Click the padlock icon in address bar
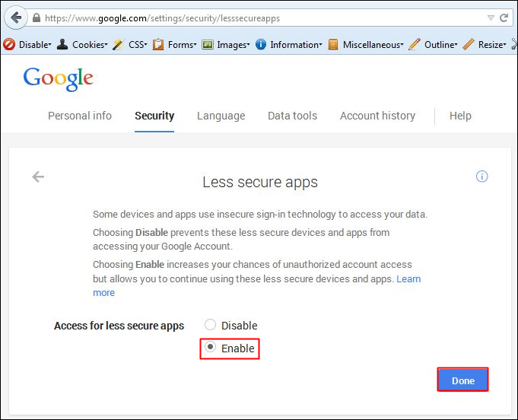The height and width of the screenshot is (420, 518). (x=37, y=17)
